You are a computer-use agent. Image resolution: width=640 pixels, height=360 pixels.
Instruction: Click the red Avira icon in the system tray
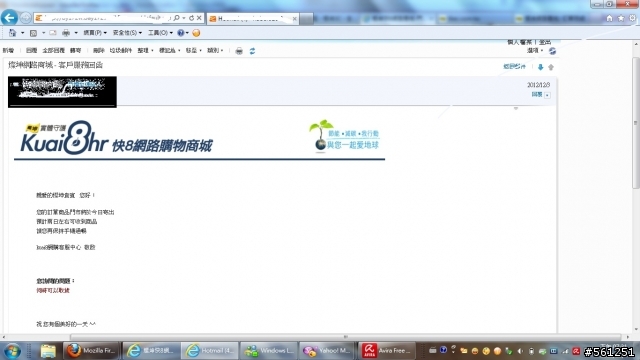(x=576, y=351)
